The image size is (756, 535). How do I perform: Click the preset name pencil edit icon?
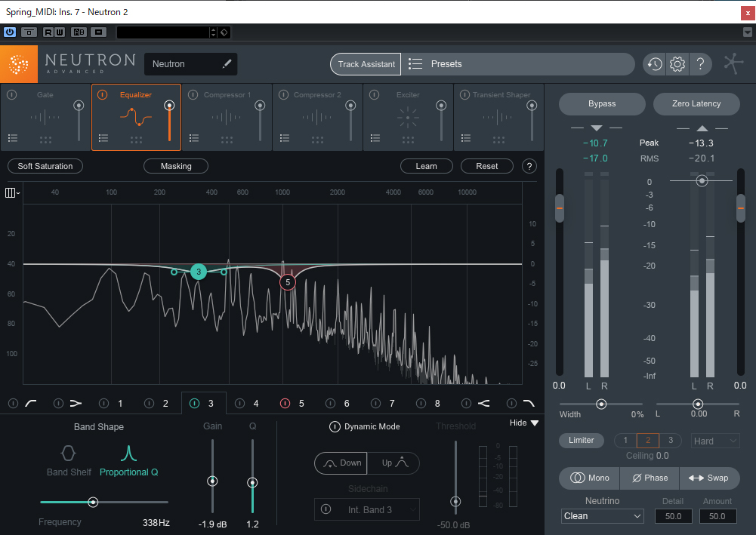227,63
